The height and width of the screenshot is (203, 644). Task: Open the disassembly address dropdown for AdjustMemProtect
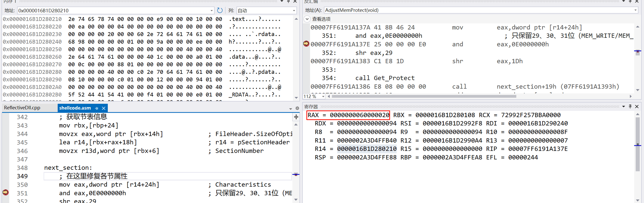[x=635, y=10]
